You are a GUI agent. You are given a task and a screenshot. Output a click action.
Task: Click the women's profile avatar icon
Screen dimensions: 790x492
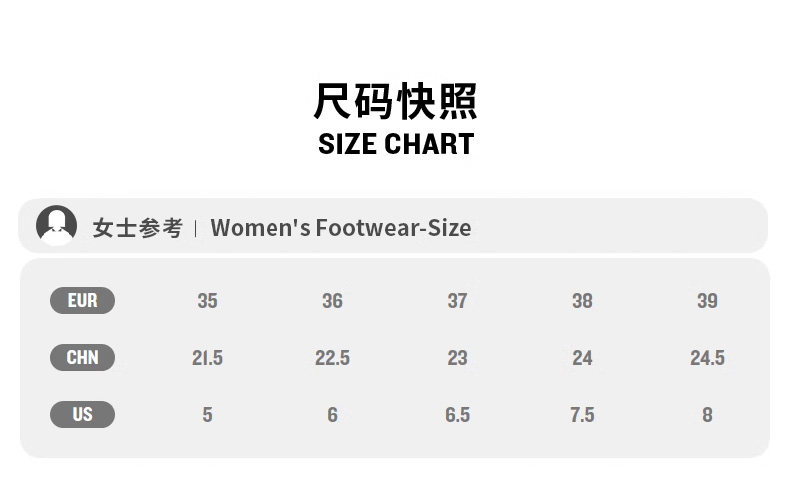click(57, 226)
